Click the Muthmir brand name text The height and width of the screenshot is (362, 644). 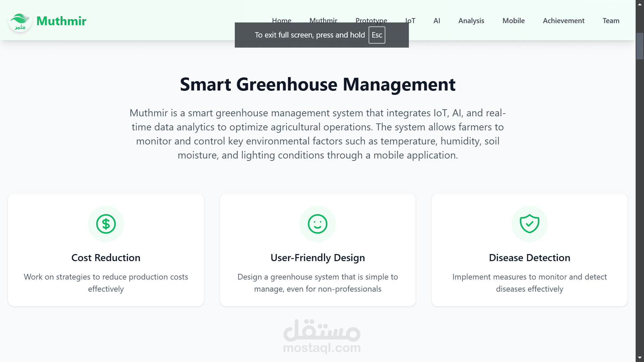pyautogui.click(x=61, y=21)
